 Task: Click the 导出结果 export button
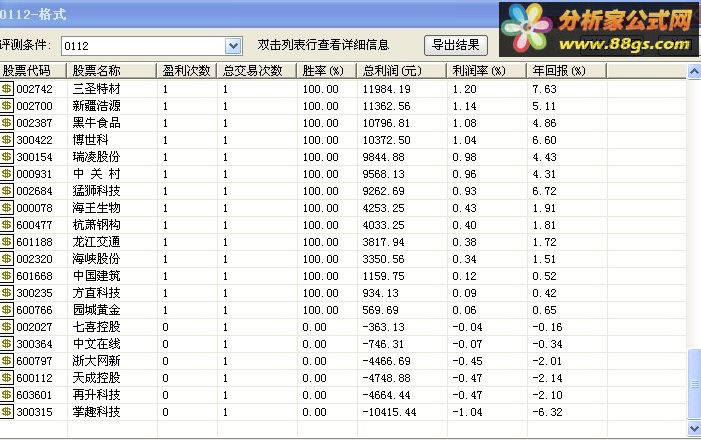pos(456,45)
